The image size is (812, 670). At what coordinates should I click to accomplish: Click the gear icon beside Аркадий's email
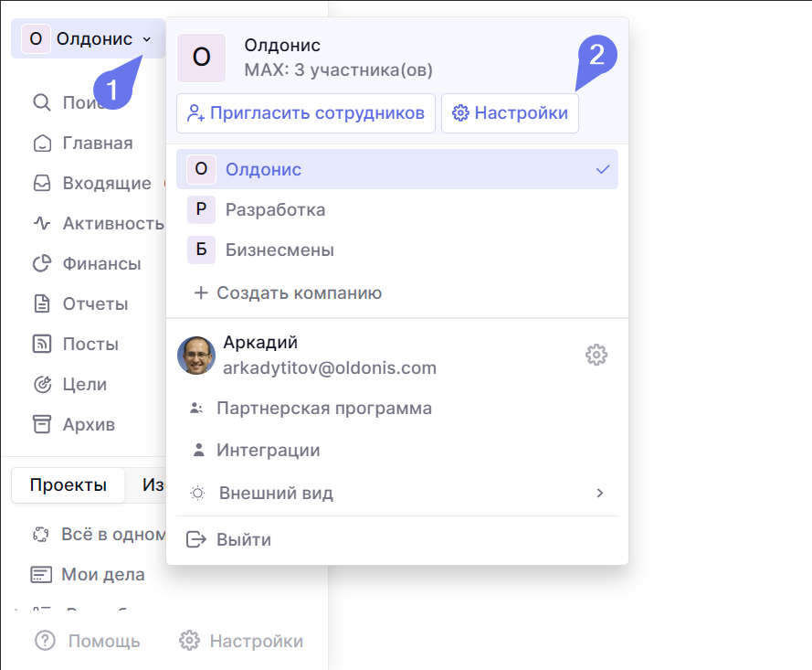point(596,355)
